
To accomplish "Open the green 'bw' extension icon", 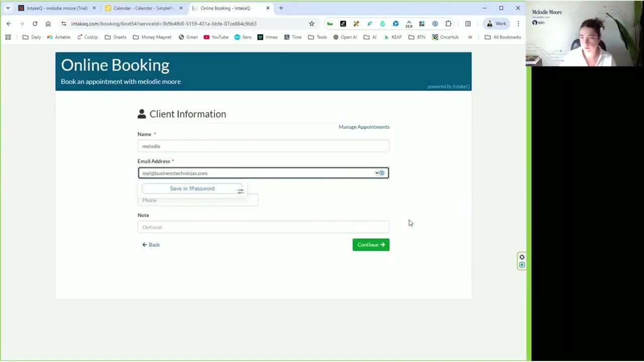I will click(x=330, y=24).
